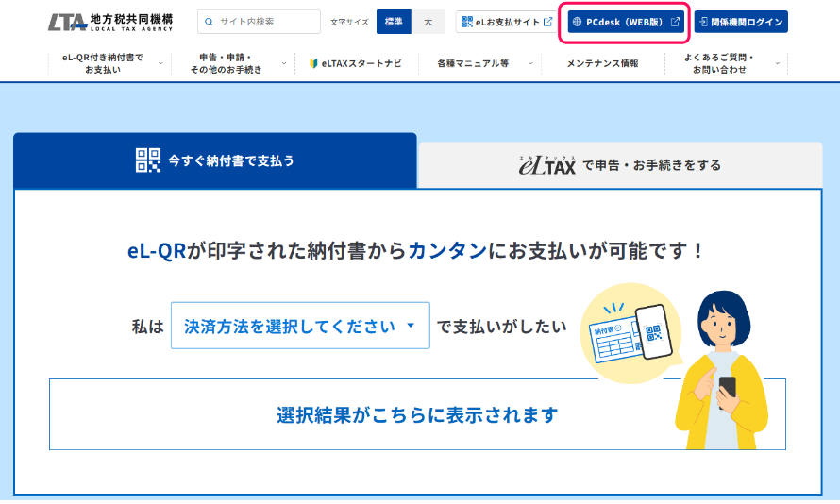Open the eLお支払サイト link

click(506, 22)
